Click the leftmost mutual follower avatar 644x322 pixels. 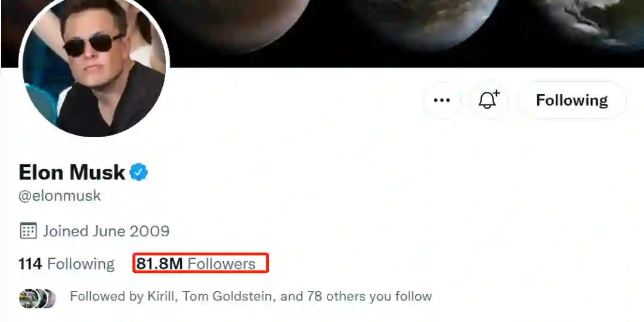[x=27, y=298]
